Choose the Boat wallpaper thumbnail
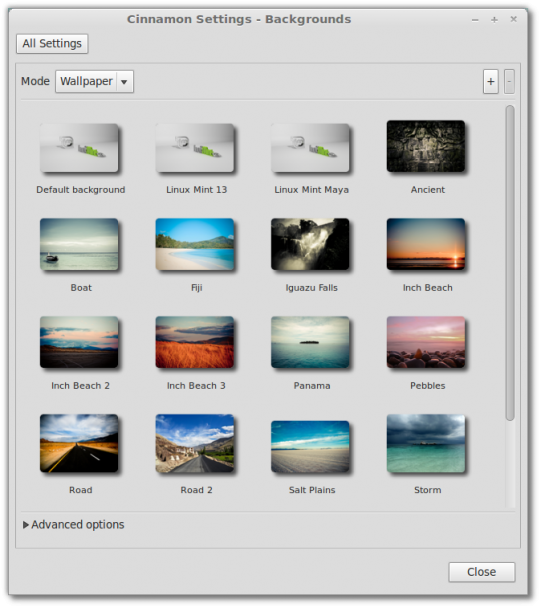 pos(79,244)
